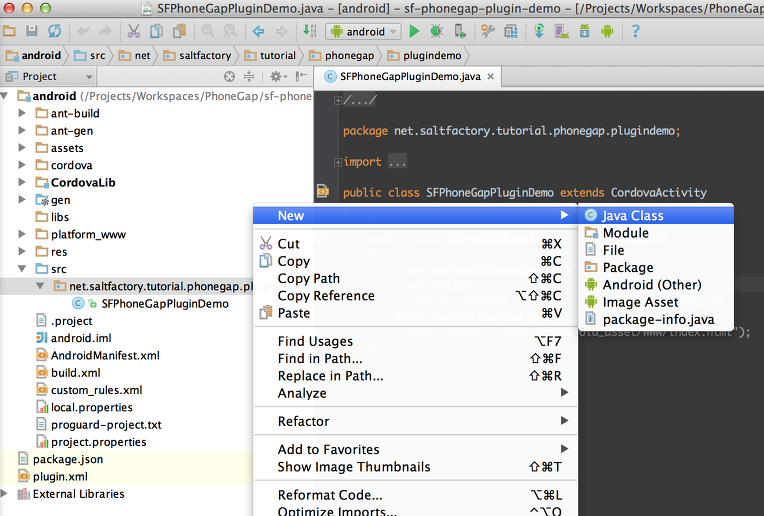Choose Module from New submenu

[x=656, y=233]
